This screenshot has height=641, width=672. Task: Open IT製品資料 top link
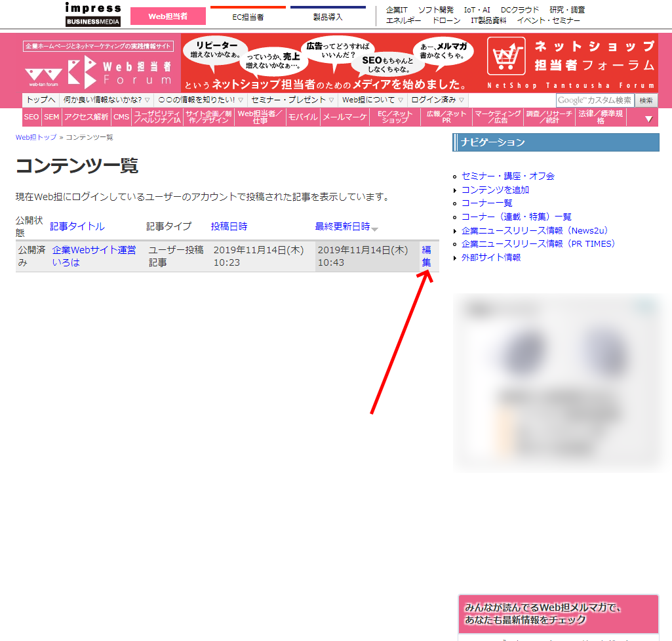488,20
